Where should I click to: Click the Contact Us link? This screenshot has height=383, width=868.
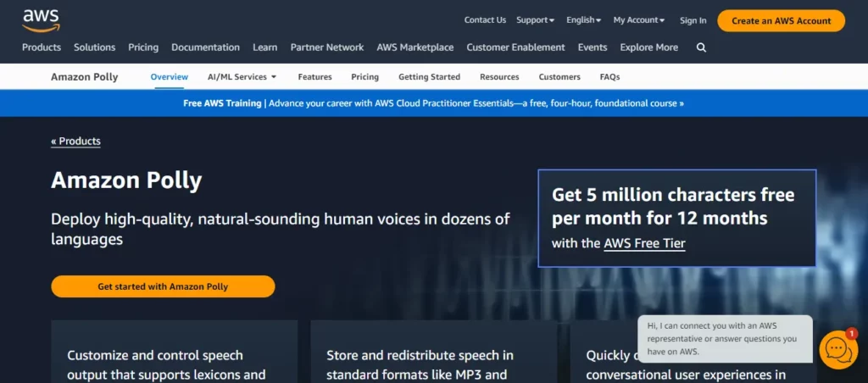point(485,20)
